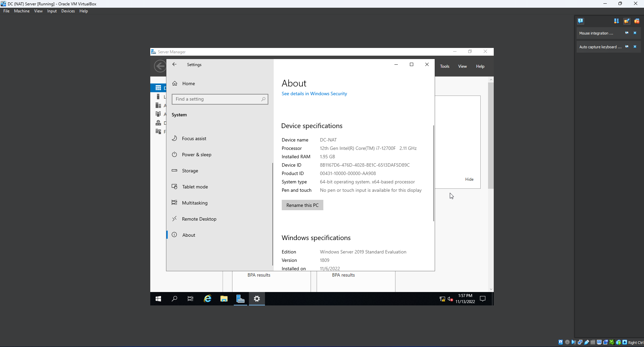Click the network tray icon

(x=442, y=299)
